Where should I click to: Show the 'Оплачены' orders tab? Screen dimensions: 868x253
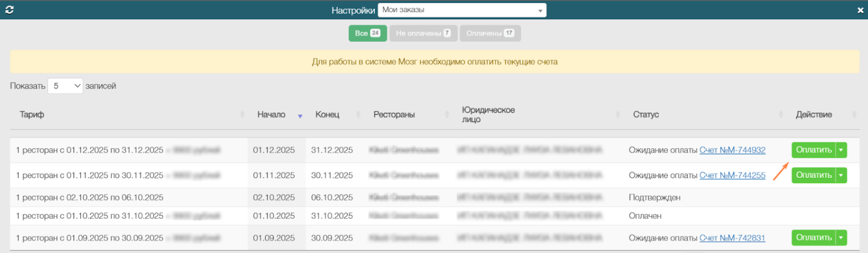click(x=490, y=34)
